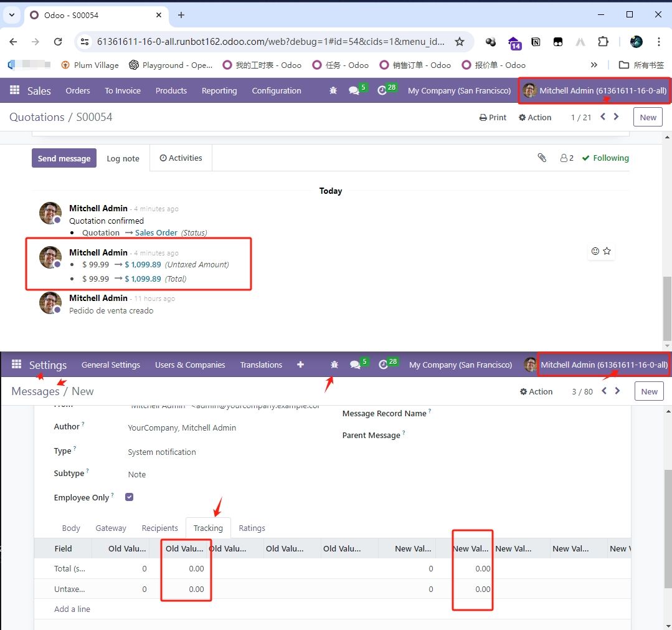Open the Orders menu
Image resolution: width=672 pixels, height=630 pixels.
78,90
